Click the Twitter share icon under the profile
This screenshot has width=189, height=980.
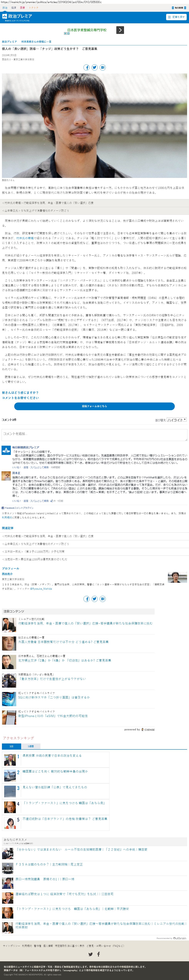tap(95, 599)
